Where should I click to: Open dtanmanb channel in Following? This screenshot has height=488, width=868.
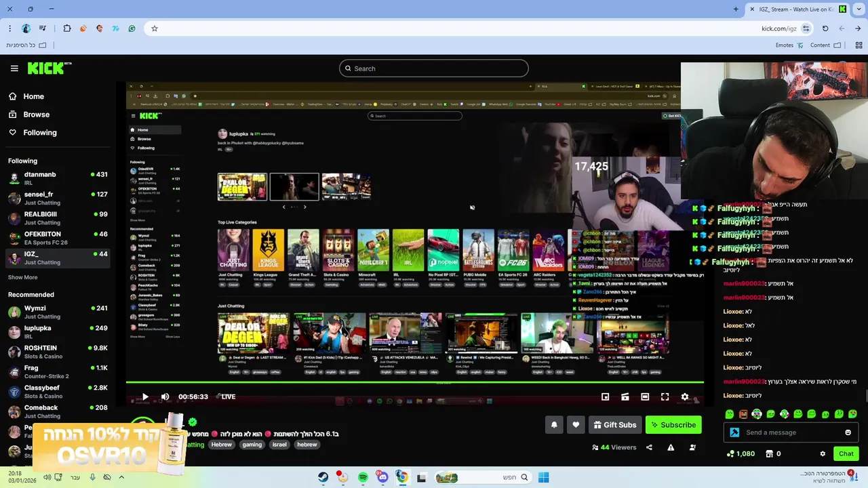click(57, 178)
